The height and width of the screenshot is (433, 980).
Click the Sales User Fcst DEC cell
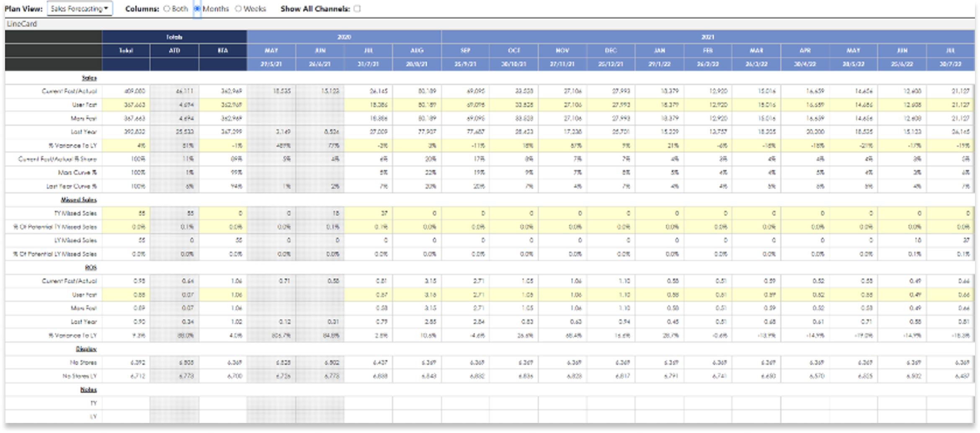coord(611,105)
